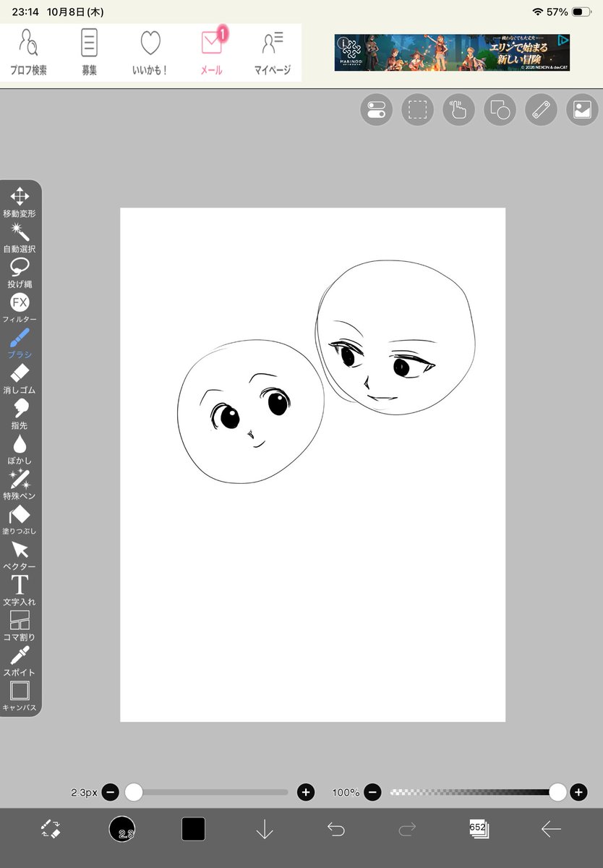Open the 募集 tab
603x868 pixels.
click(x=90, y=53)
